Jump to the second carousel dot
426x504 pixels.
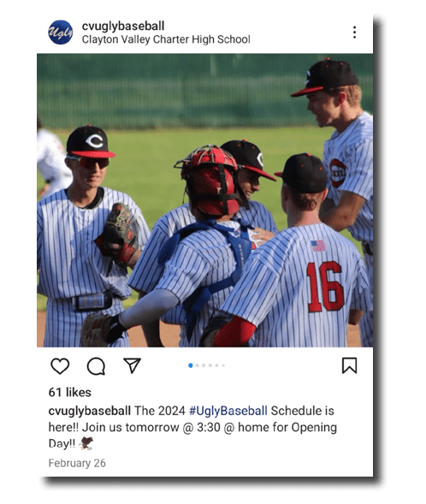pos(198,365)
